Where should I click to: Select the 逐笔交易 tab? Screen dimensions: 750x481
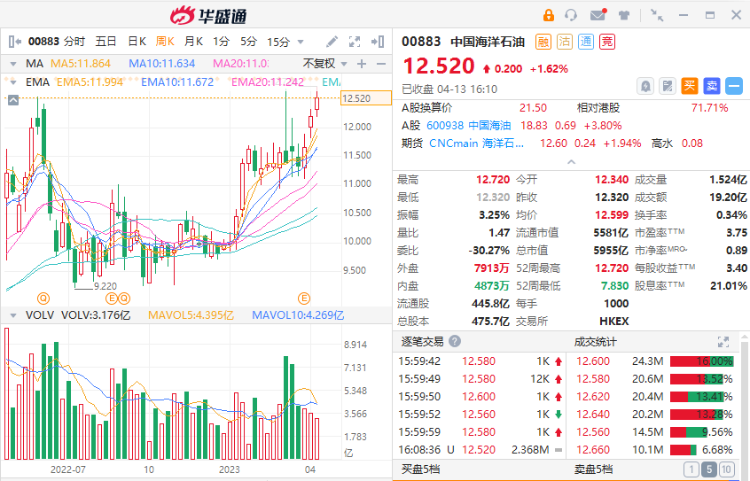pos(422,341)
